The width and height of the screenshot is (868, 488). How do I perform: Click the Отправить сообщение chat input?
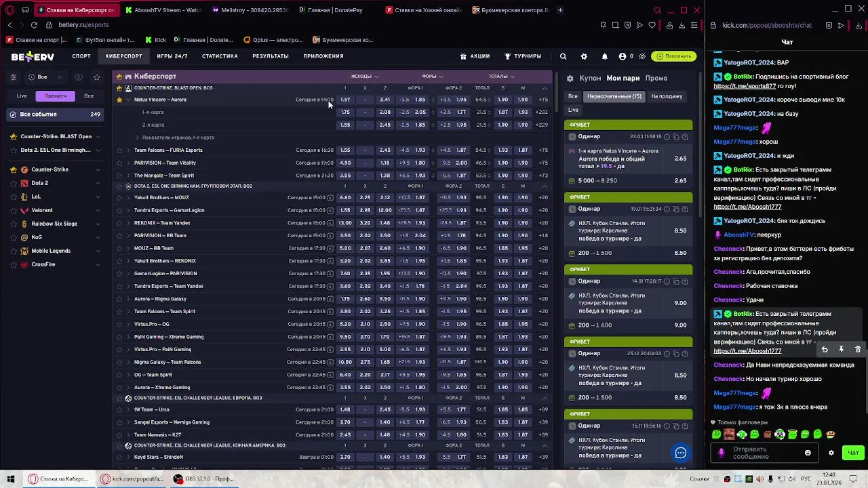click(x=763, y=453)
